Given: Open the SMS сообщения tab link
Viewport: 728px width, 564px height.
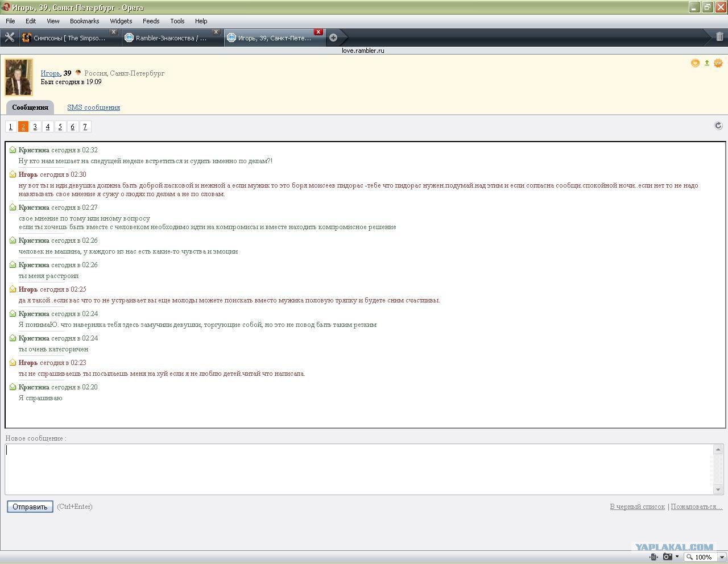Looking at the screenshot, I should [x=93, y=107].
